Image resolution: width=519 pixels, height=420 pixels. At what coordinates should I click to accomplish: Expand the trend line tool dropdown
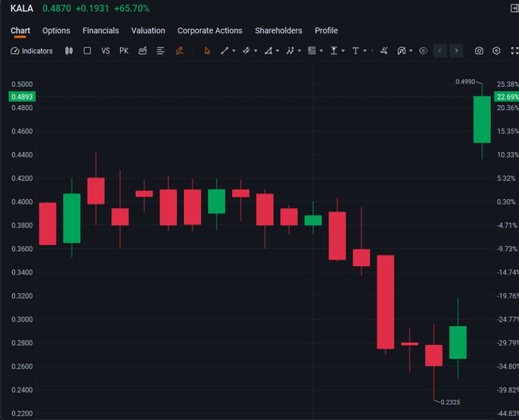click(x=234, y=51)
